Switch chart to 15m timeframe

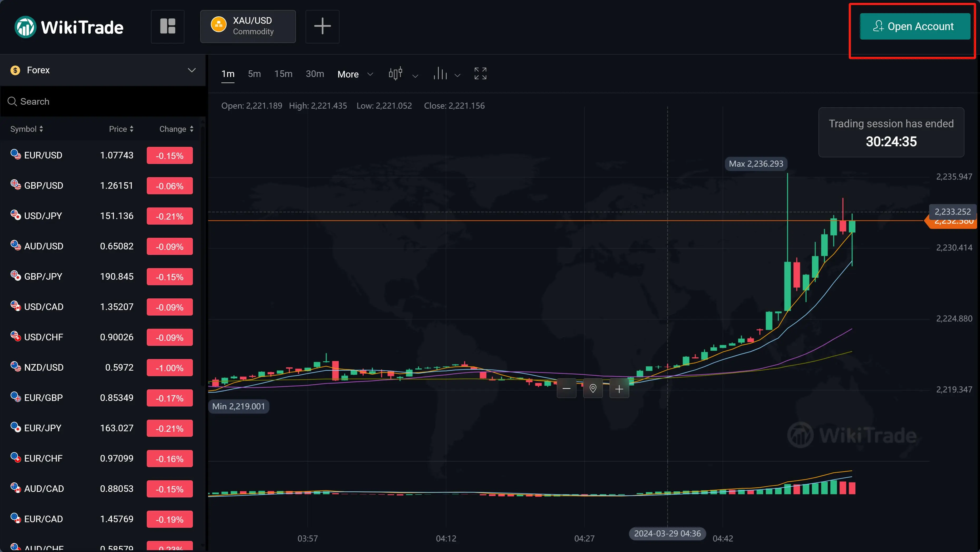[x=284, y=74]
